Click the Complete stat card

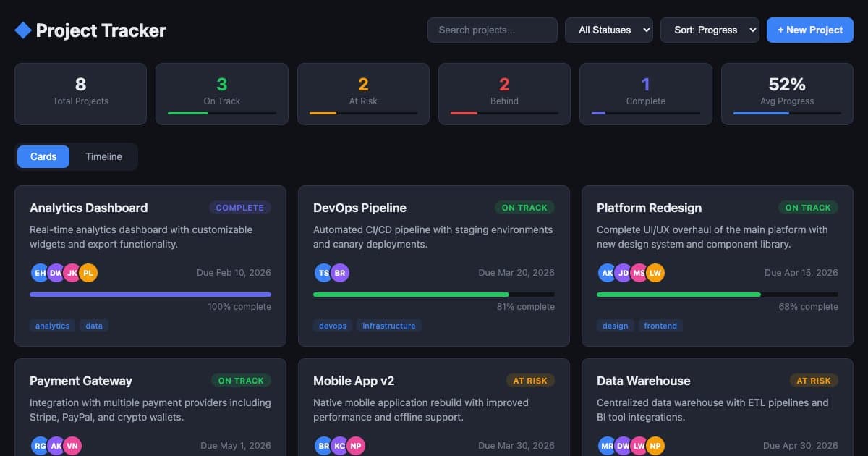tap(646, 94)
